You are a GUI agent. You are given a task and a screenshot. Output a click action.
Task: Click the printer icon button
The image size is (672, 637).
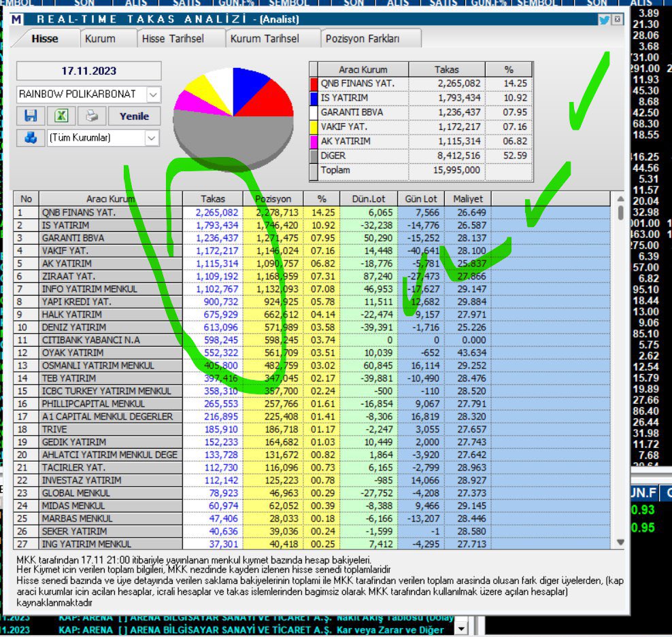coord(92,116)
